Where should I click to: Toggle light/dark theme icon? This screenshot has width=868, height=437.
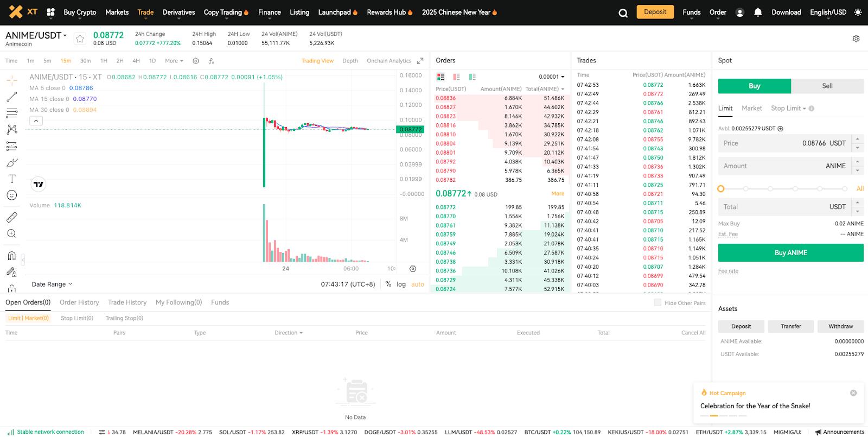click(858, 12)
